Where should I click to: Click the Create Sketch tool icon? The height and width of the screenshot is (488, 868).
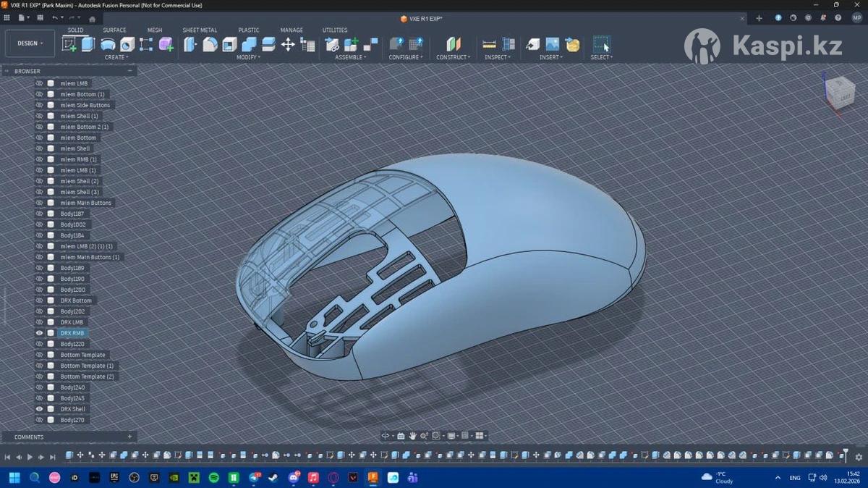point(69,44)
